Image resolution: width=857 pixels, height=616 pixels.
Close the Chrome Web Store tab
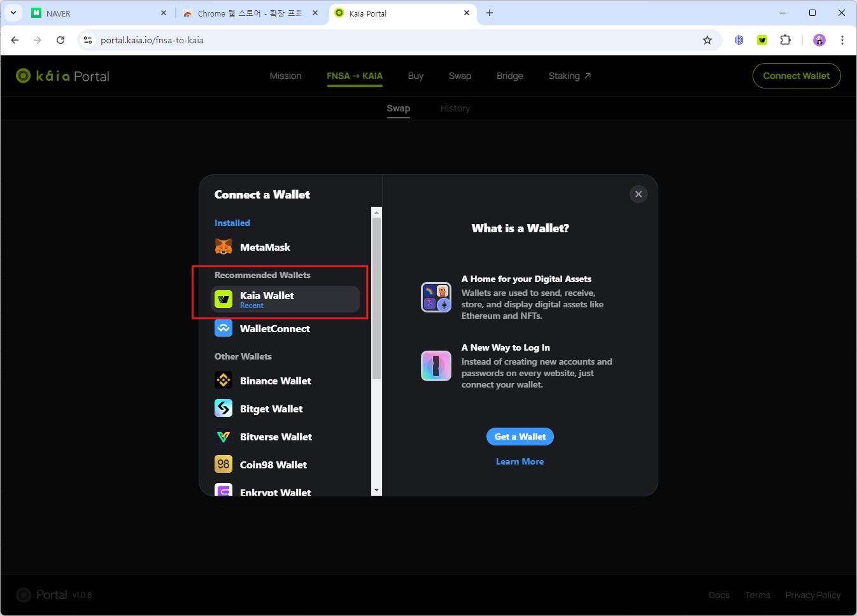[315, 13]
